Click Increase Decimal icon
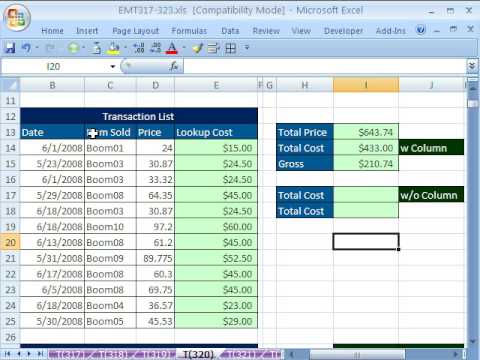 coord(139,48)
